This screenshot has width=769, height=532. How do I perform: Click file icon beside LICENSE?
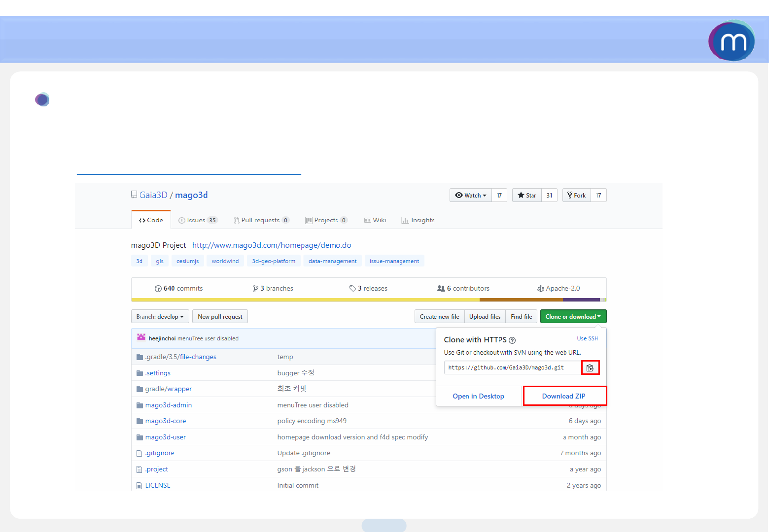tap(140, 486)
